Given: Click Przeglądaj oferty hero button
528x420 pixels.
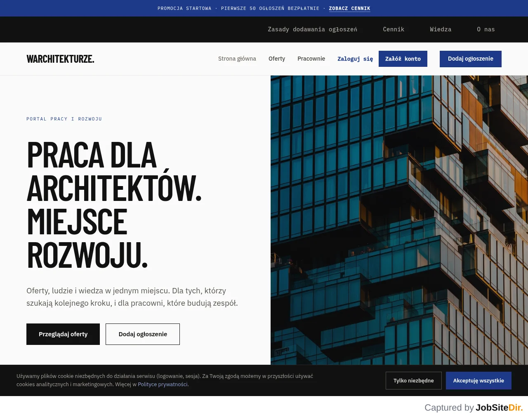Looking at the screenshot, I should (x=63, y=334).
